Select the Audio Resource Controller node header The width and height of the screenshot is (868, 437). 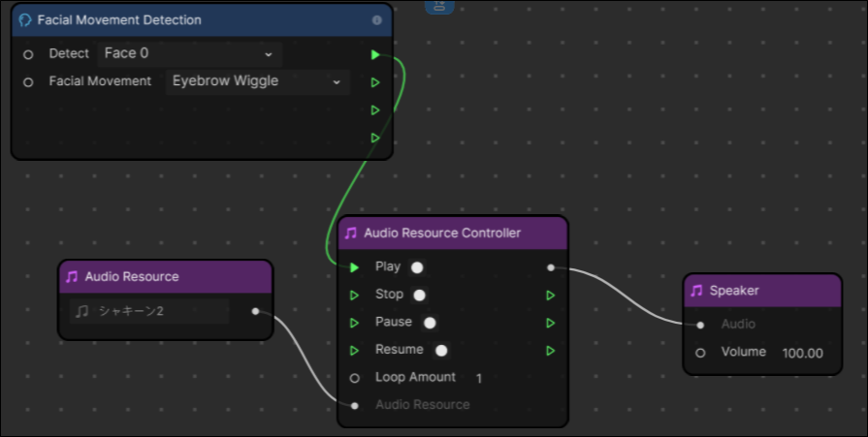point(453,233)
